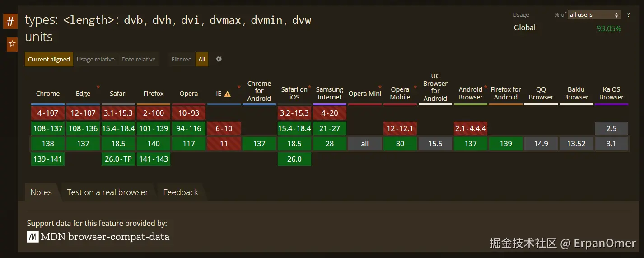Click 'UC Browser for Android' header
644x258 pixels.
point(435,87)
